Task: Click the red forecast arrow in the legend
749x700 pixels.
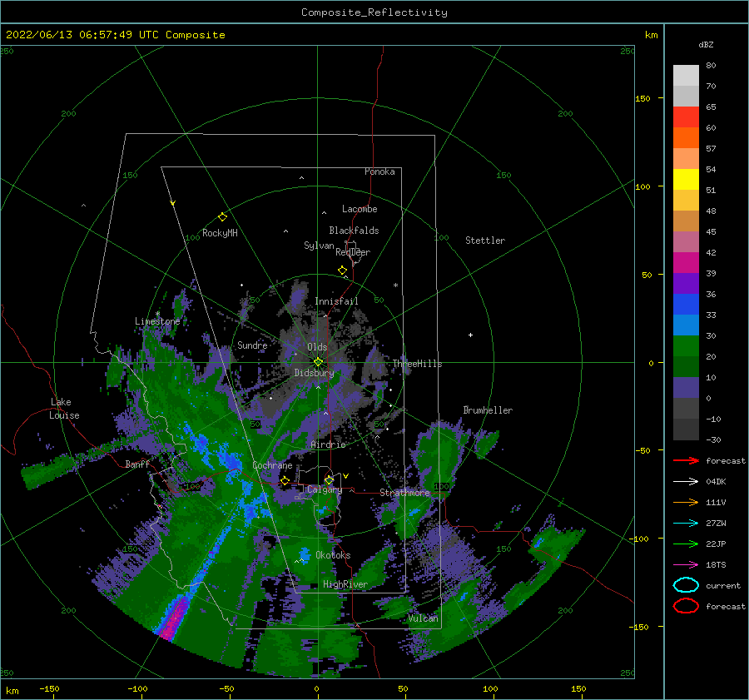Action: coord(686,460)
